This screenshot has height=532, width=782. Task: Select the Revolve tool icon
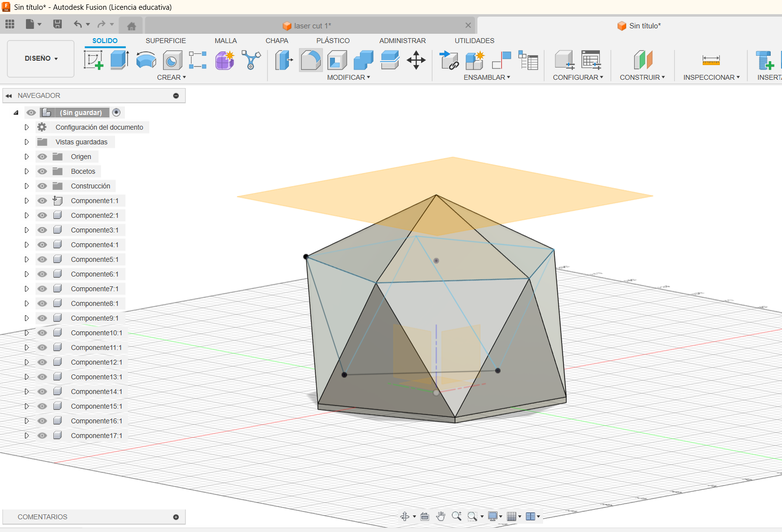coord(146,60)
